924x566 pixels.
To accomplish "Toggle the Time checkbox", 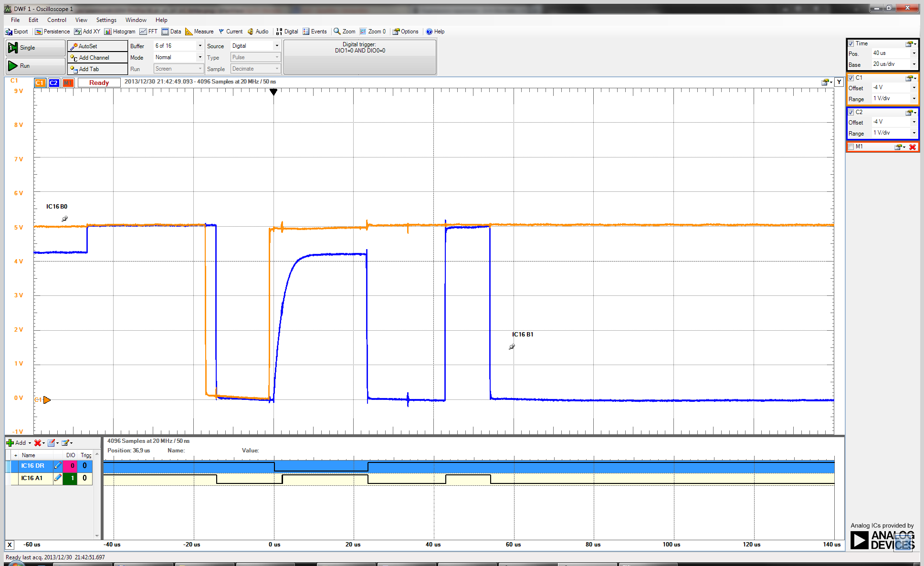I will click(x=851, y=43).
